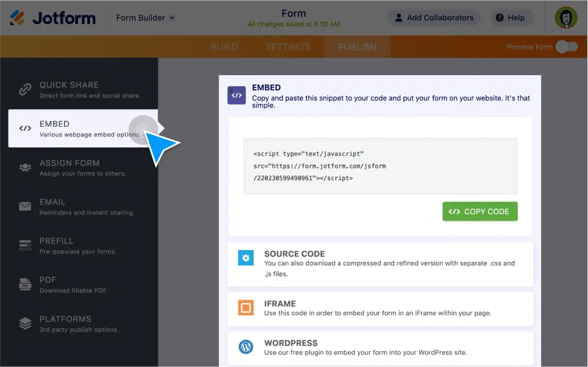Viewport: 588px width, 367px height.
Task: Click the ASSIGN FORM people icon
Action: [x=25, y=167]
